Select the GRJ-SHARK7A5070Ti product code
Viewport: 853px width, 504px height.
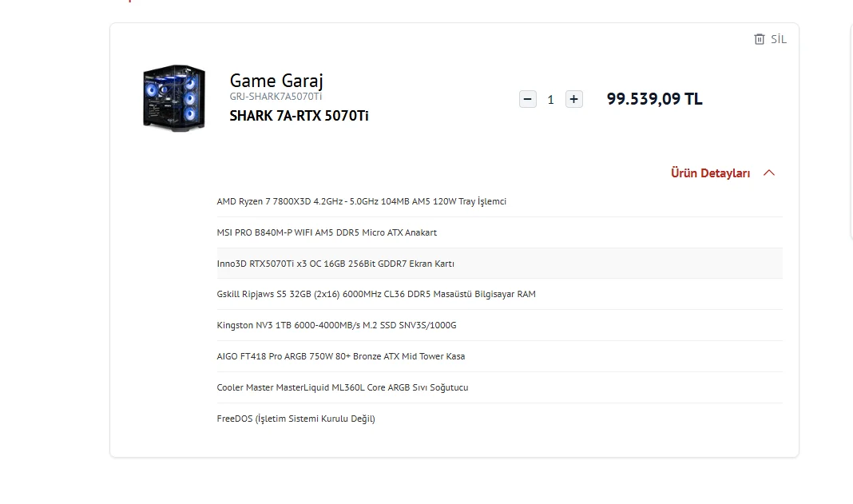click(x=276, y=97)
